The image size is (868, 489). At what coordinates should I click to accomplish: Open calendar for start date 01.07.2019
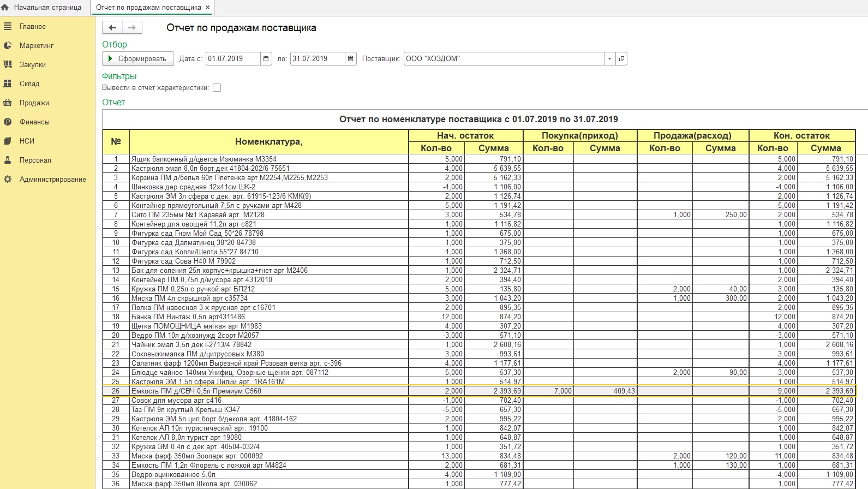click(266, 58)
